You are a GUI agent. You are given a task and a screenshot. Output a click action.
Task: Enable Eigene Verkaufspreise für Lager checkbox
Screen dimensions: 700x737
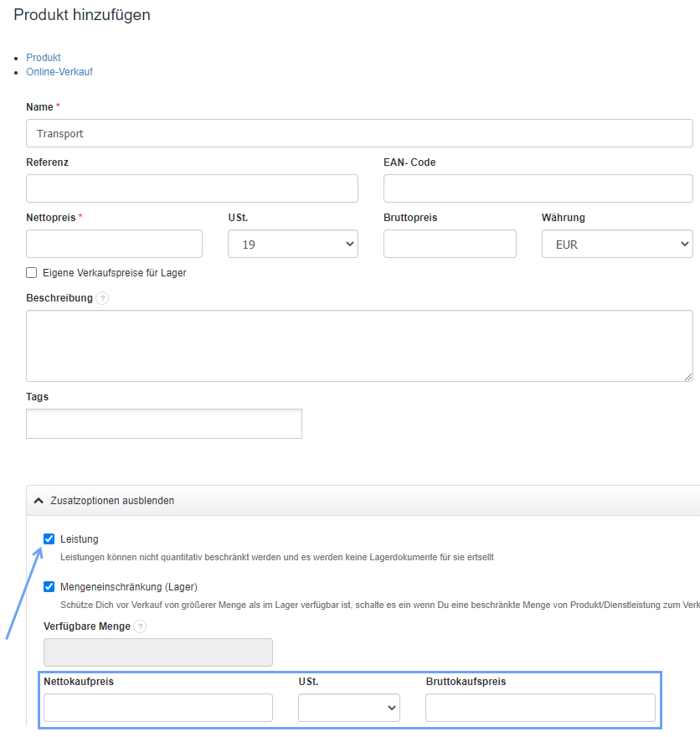tap(32, 272)
